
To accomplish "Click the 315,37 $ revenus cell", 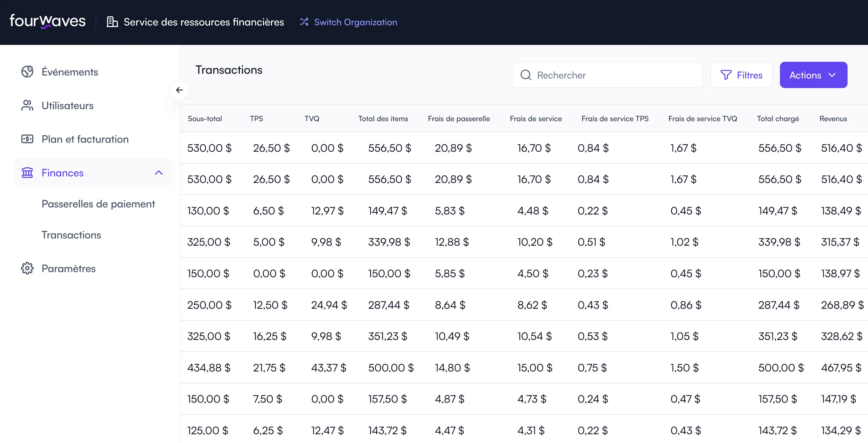I will [840, 242].
